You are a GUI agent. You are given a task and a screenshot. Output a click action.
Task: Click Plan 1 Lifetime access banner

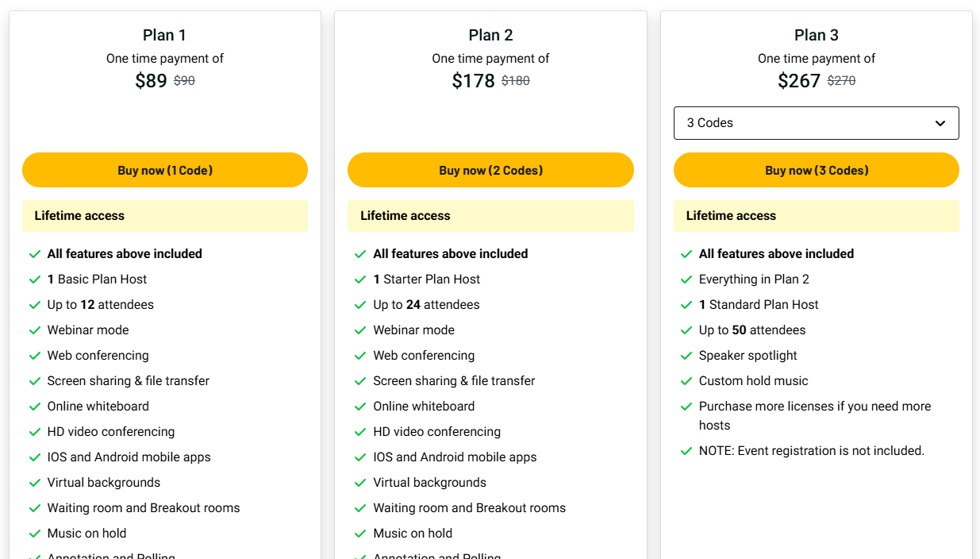(165, 216)
